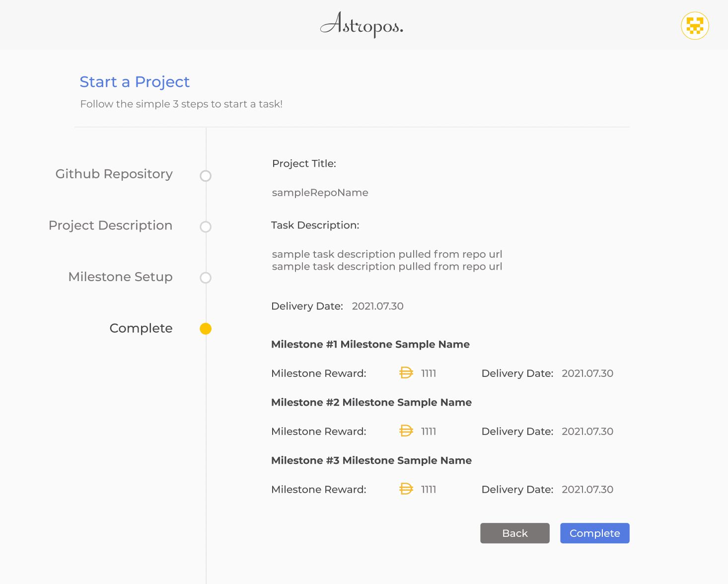Click the Follow the simple 3 steps subtitle

181,104
